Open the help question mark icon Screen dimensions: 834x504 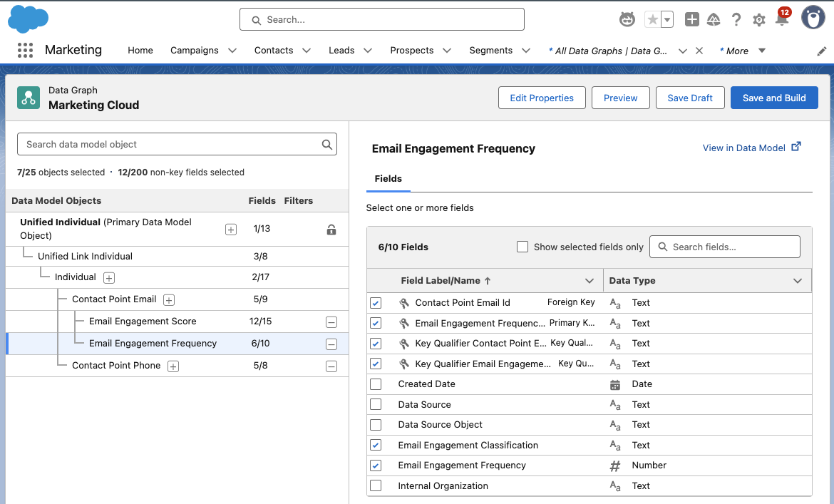736,20
